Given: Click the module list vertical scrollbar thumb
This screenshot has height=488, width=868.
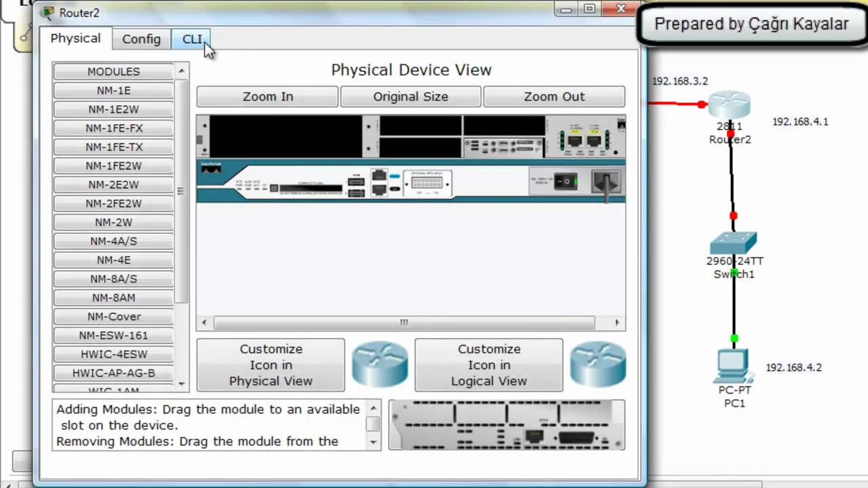Looking at the screenshot, I should [181, 191].
